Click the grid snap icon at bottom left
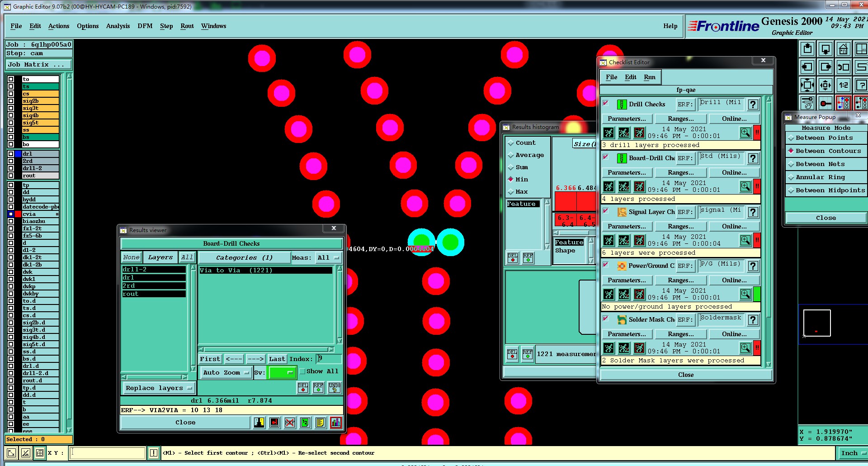This screenshot has height=466, width=868. point(40,453)
